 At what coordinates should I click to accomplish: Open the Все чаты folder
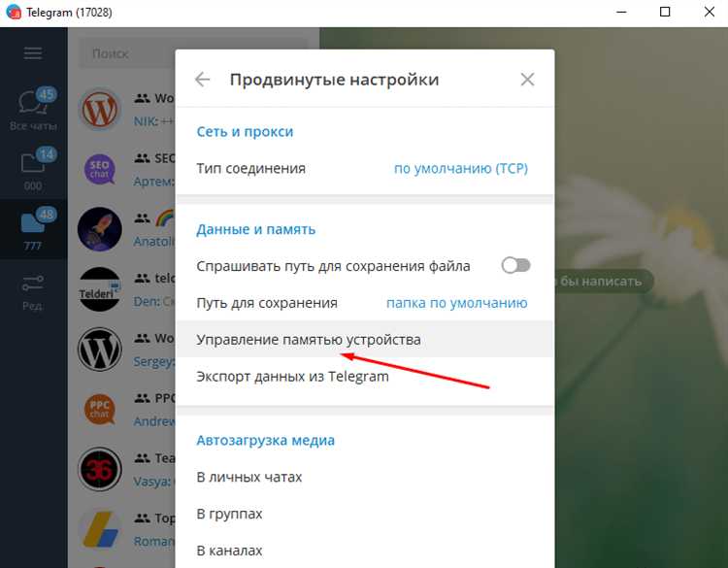tap(33, 109)
